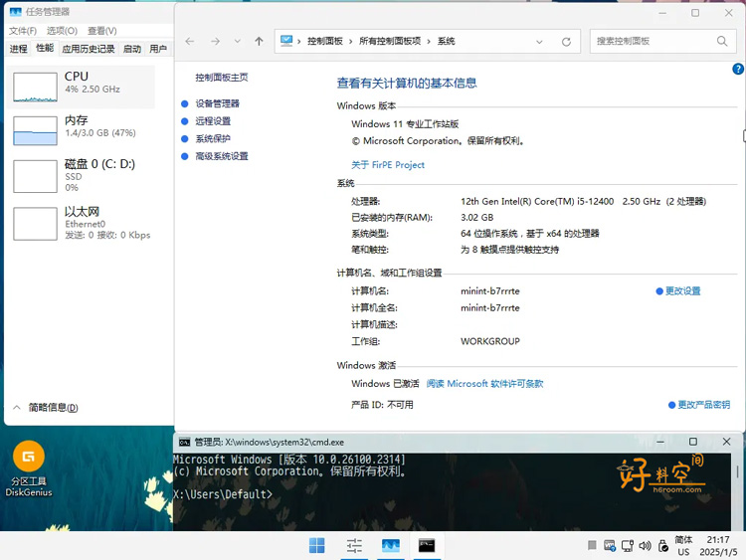Click the tray notification square icon
Viewport: 746px width, 560px height.
592,545
